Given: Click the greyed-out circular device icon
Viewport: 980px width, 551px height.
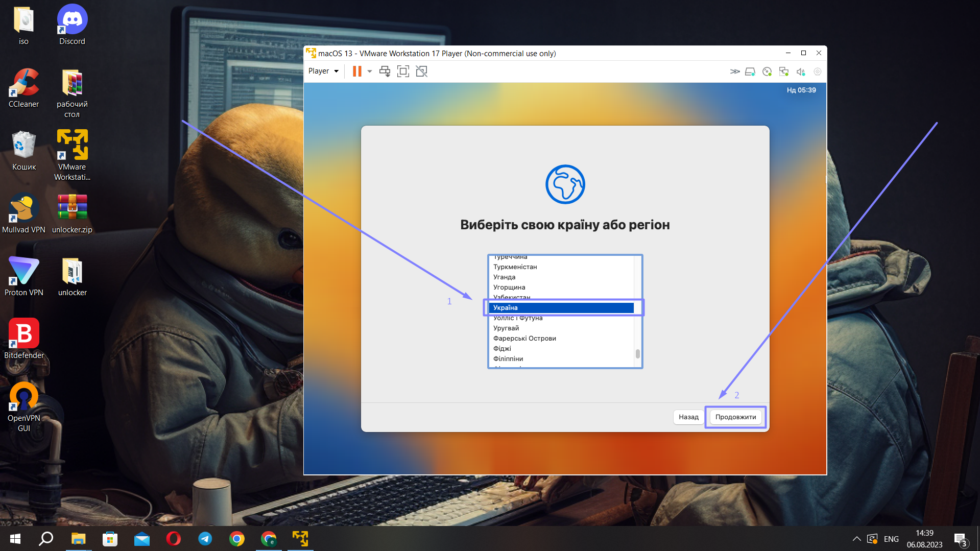Looking at the screenshot, I should pyautogui.click(x=817, y=71).
